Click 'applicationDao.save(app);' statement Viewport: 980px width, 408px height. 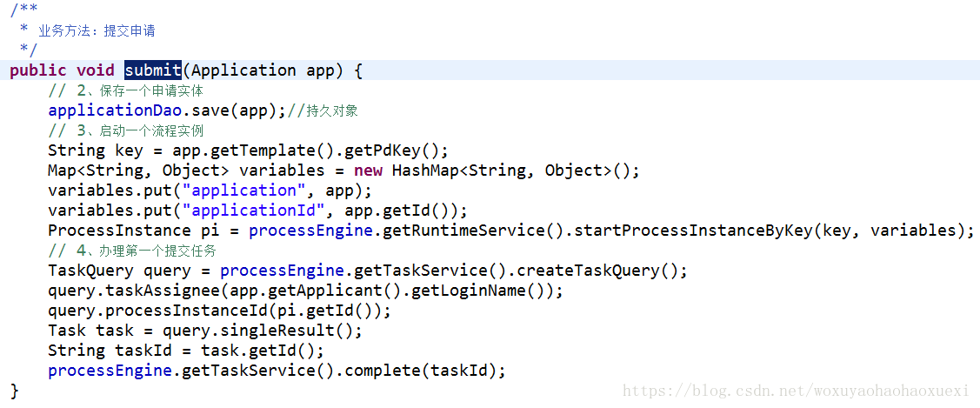pos(167,110)
